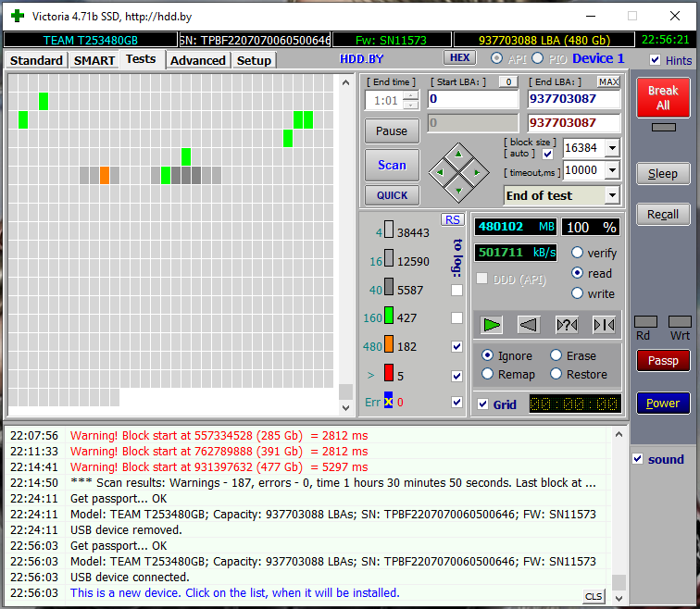Open the block size 16384 dropdown
The height and width of the screenshot is (609, 700).
[612, 148]
